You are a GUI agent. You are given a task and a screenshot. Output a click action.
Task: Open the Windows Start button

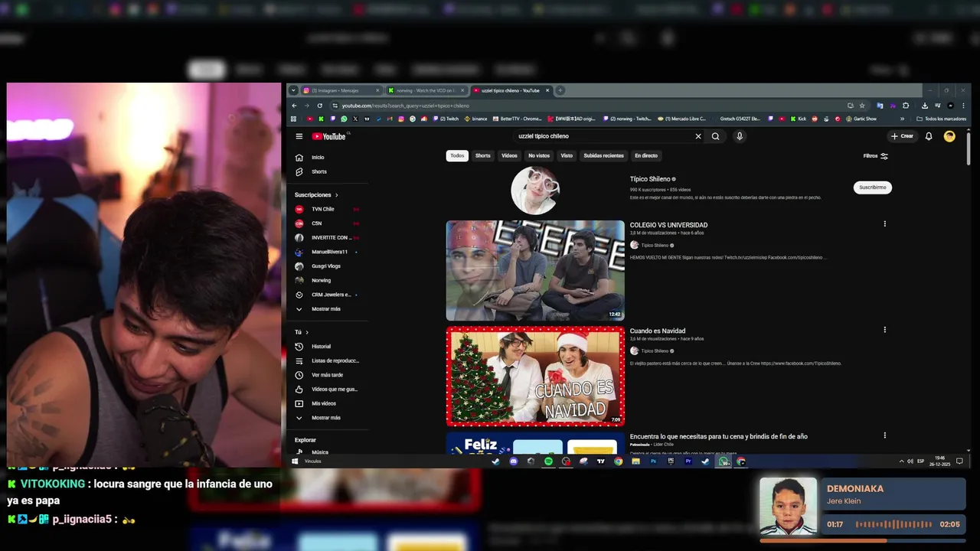coord(295,461)
